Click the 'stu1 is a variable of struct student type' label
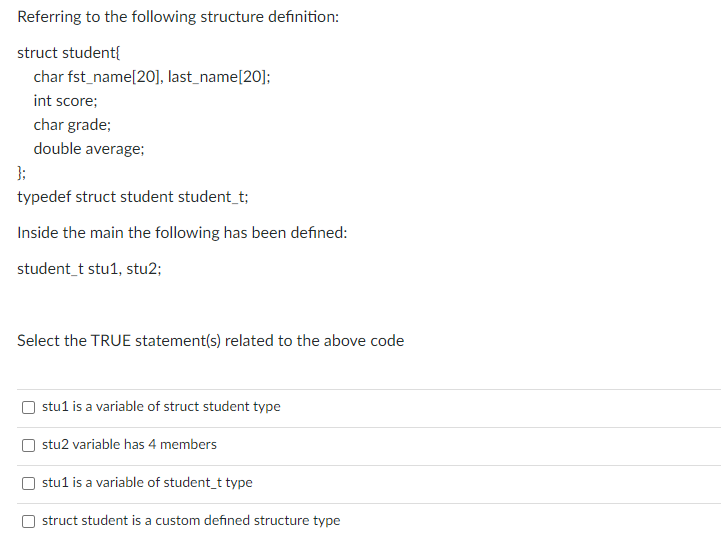 coord(161,406)
